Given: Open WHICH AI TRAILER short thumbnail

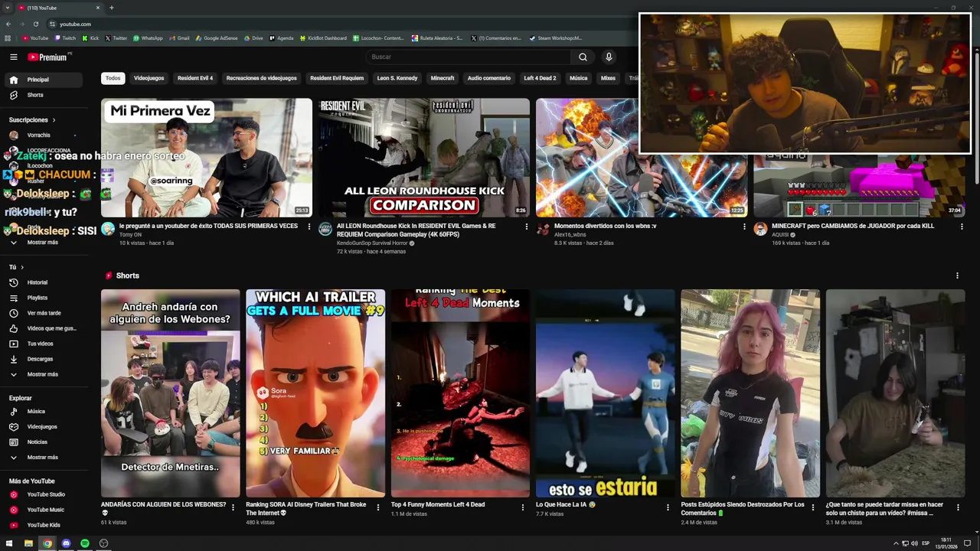Looking at the screenshot, I should tap(315, 393).
